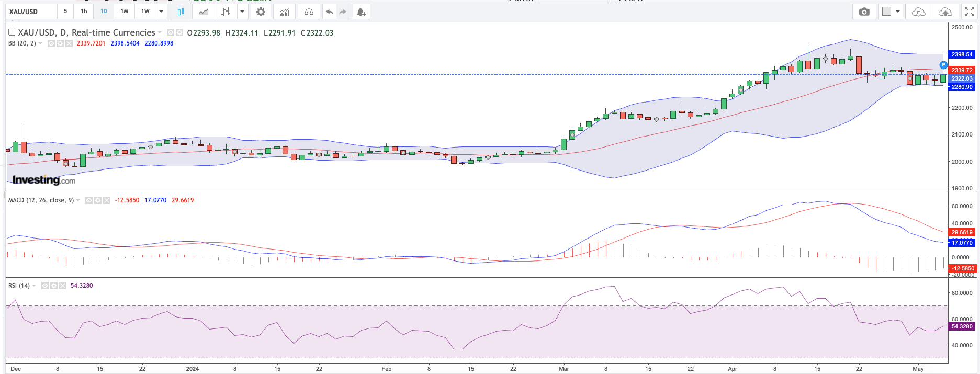Select the 1h timeframe
This screenshot has width=980, height=374.
click(84, 12)
